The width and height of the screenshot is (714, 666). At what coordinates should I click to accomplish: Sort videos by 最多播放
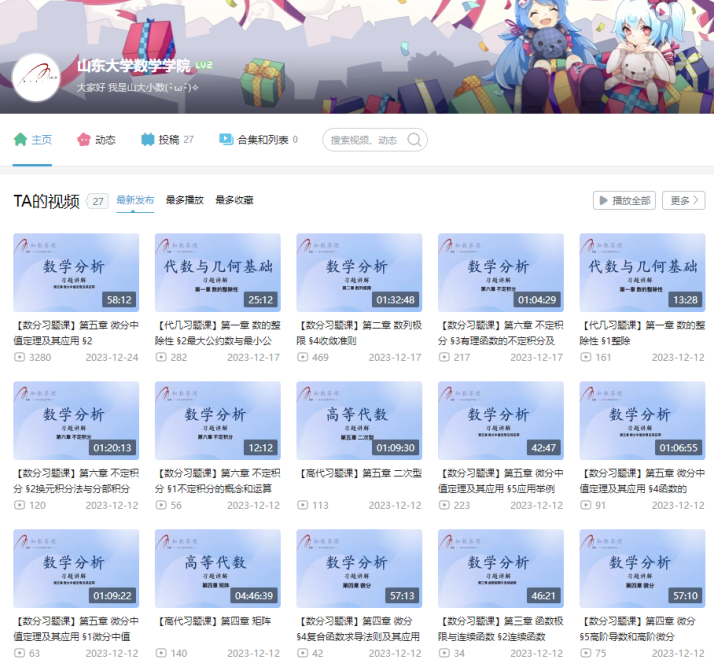[184, 200]
